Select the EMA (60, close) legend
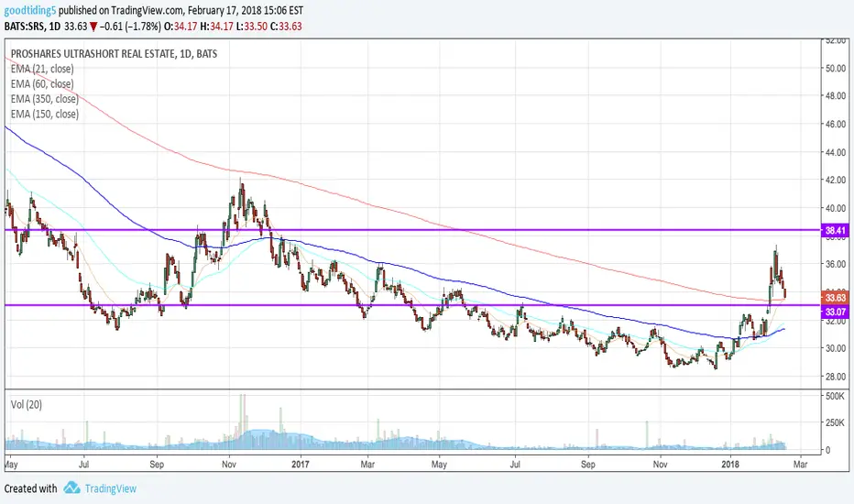Image resolution: width=854 pixels, height=504 pixels. point(42,84)
